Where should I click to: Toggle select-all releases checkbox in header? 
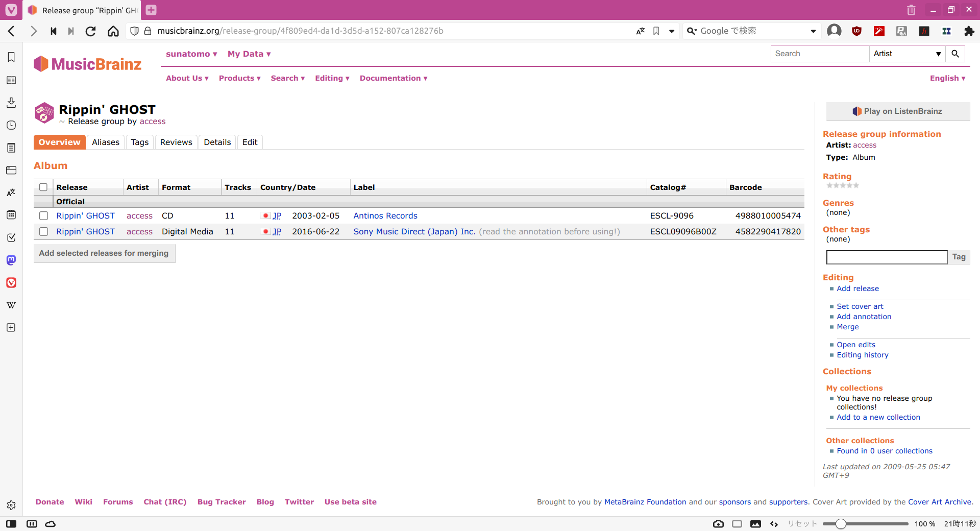pos(43,187)
